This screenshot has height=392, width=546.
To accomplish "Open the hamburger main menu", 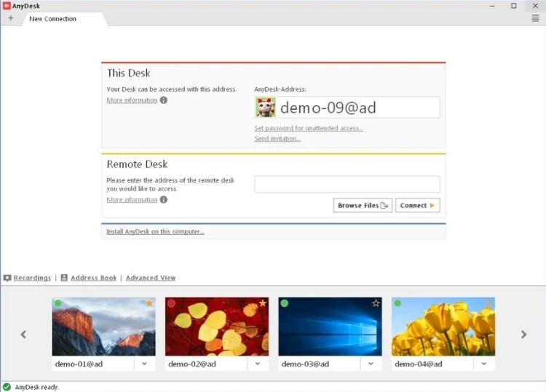I will coord(535,18).
